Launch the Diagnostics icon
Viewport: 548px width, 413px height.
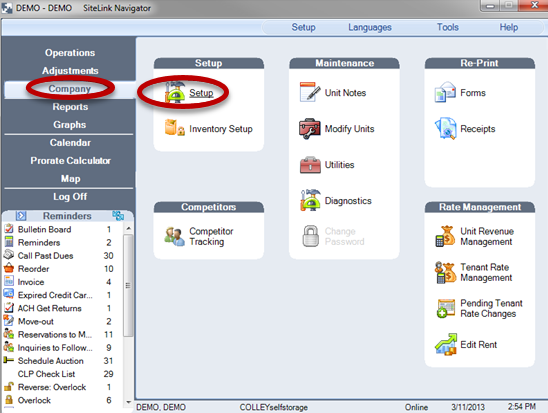pyautogui.click(x=310, y=200)
